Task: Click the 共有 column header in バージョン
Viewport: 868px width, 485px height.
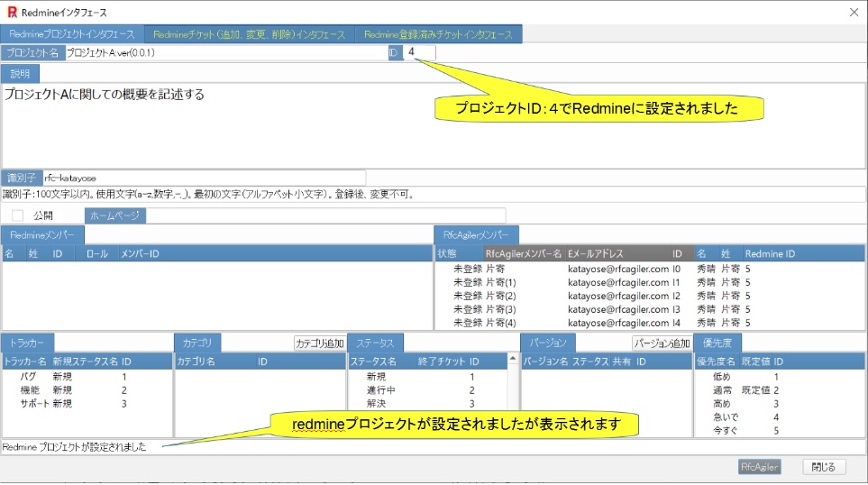Action: (x=622, y=361)
